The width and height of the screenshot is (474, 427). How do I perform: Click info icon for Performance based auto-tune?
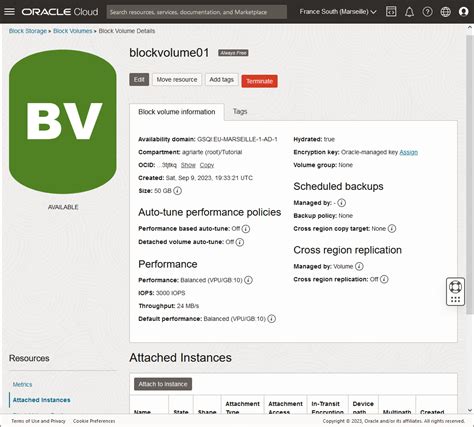(246, 229)
